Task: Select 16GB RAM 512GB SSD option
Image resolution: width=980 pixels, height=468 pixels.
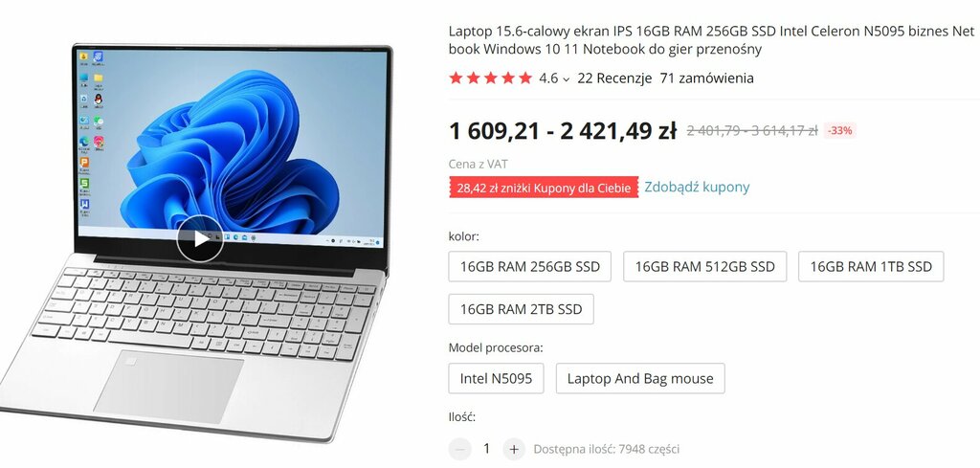Action: click(705, 267)
